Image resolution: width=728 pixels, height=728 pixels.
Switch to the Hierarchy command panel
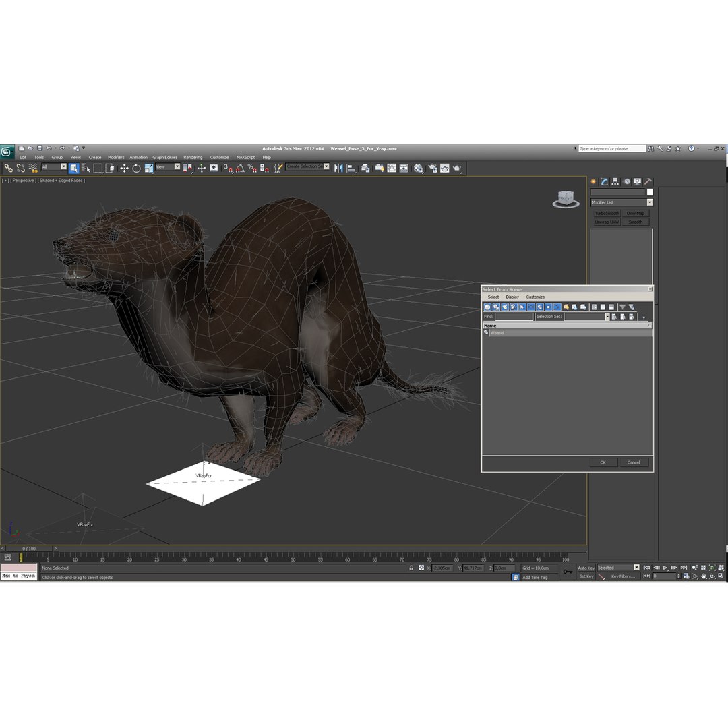point(615,181)
